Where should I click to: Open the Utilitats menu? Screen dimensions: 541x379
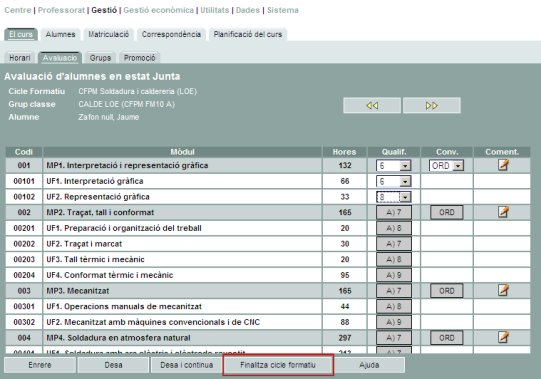pyautogui.click(x=215, y=10)
